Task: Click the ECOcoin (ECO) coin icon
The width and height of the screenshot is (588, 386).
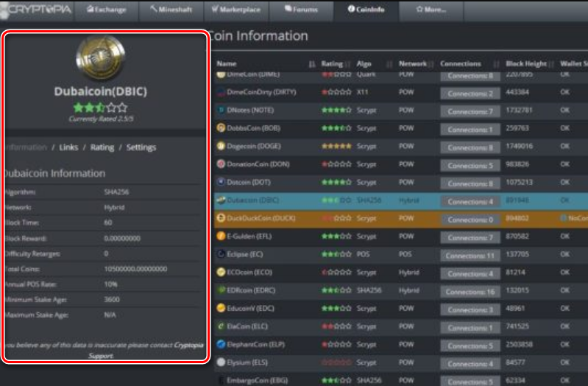Action: click(x=221, y=273)
